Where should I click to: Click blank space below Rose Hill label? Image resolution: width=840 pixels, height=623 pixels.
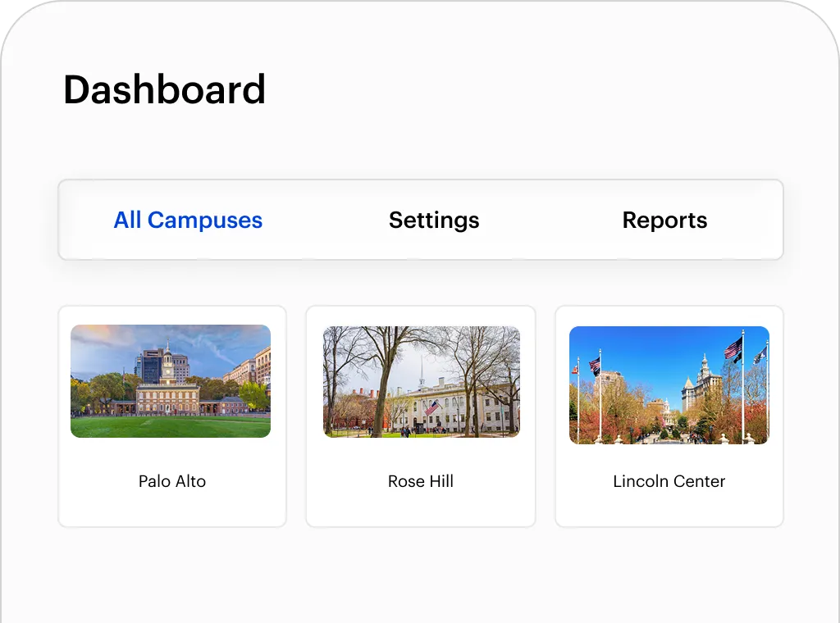[421, 508]
